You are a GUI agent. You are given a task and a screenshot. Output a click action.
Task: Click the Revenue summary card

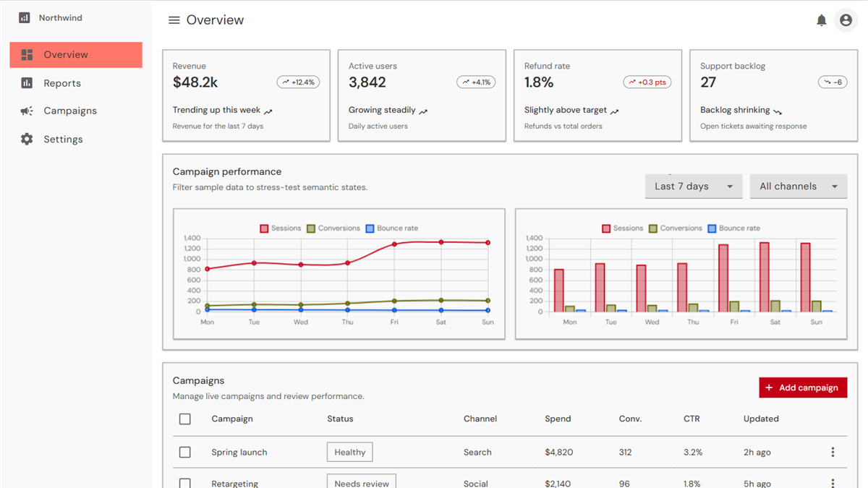[x=246, y=95]
